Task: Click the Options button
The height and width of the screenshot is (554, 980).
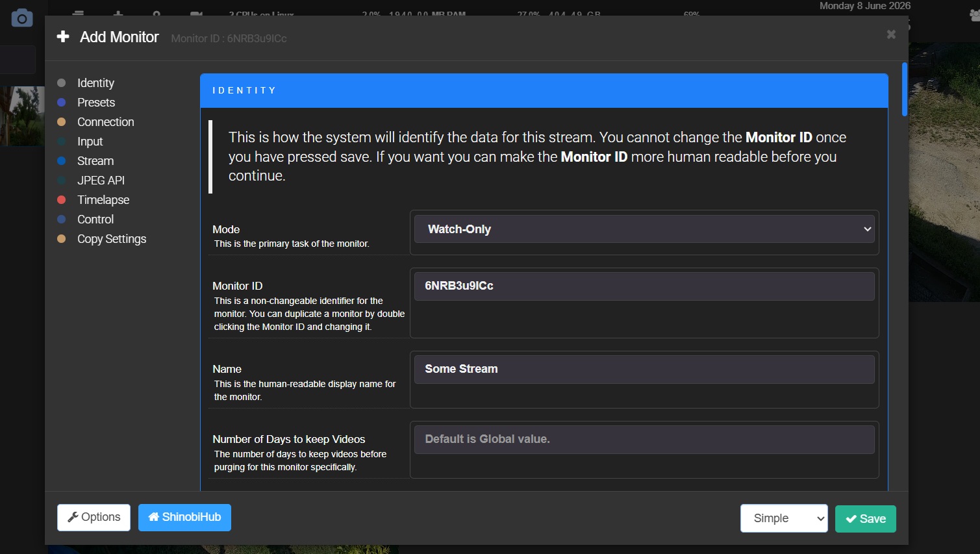Action: [94, 518]
